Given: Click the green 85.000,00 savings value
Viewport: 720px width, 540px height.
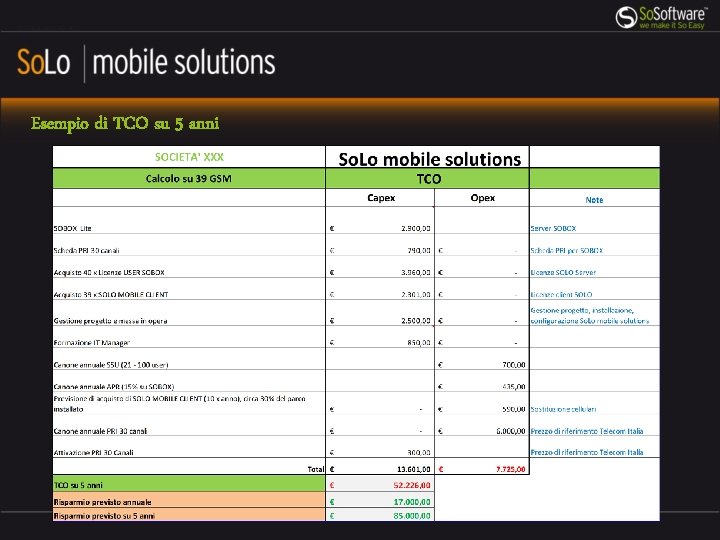Looking at the screenshot, I should 412,516.
